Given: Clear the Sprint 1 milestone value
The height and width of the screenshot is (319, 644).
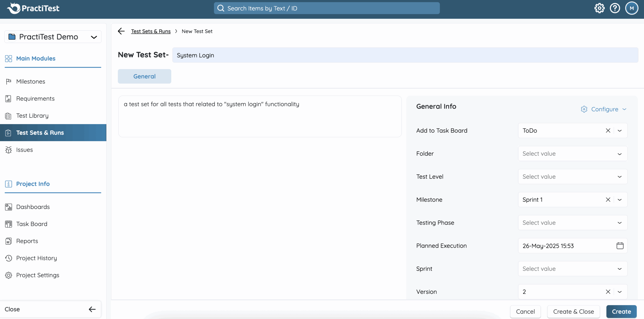Looking at the screenshot, I should coord(608,200).
